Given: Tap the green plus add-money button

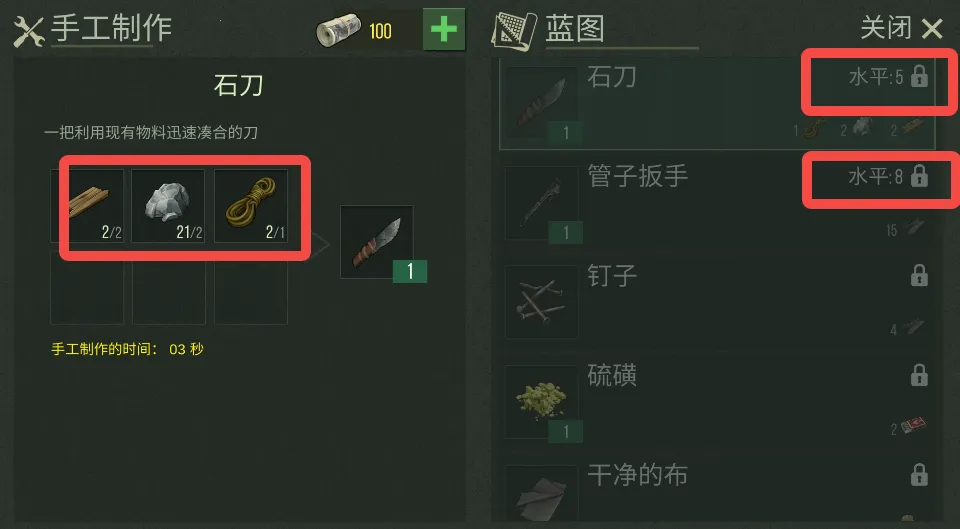Looking at the screenshot, I should pos(444,29).
